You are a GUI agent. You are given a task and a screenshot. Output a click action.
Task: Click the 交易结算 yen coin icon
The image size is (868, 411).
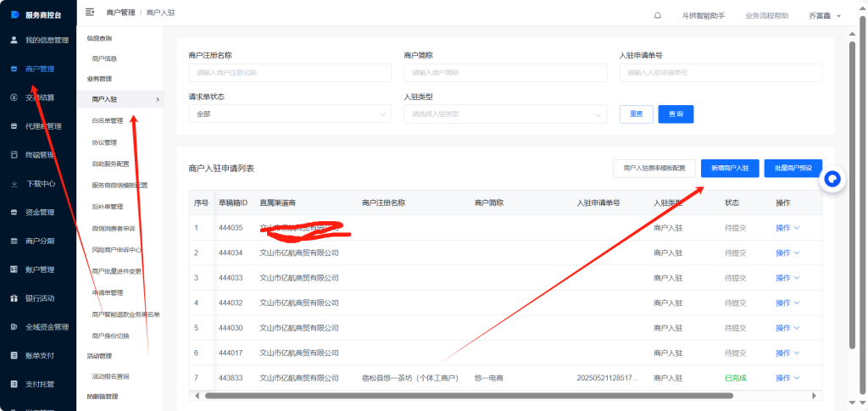(x=14, y=97)
